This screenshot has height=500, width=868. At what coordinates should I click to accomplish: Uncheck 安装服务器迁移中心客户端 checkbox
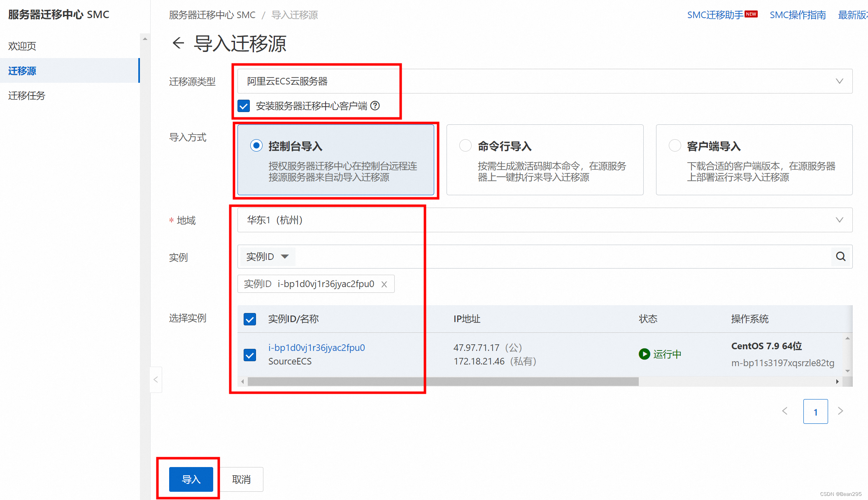coord(244,106)
